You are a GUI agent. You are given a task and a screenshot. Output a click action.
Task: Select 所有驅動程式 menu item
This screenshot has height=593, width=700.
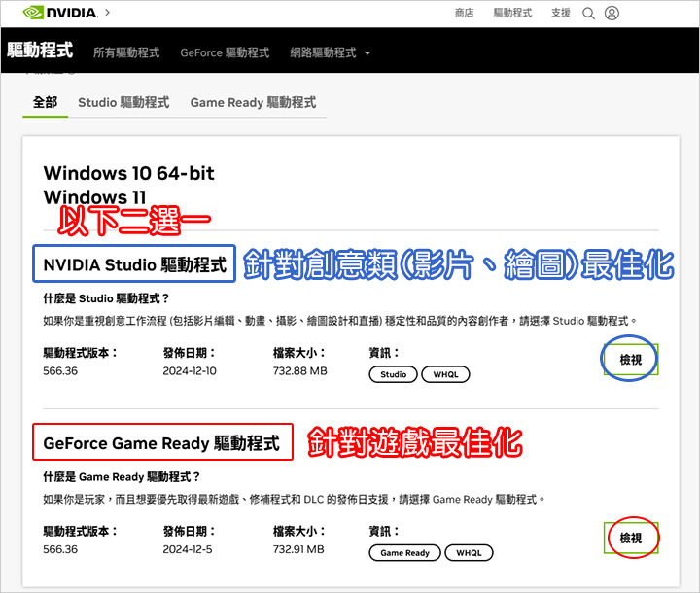pyautogui.click(x=126, y=52)
